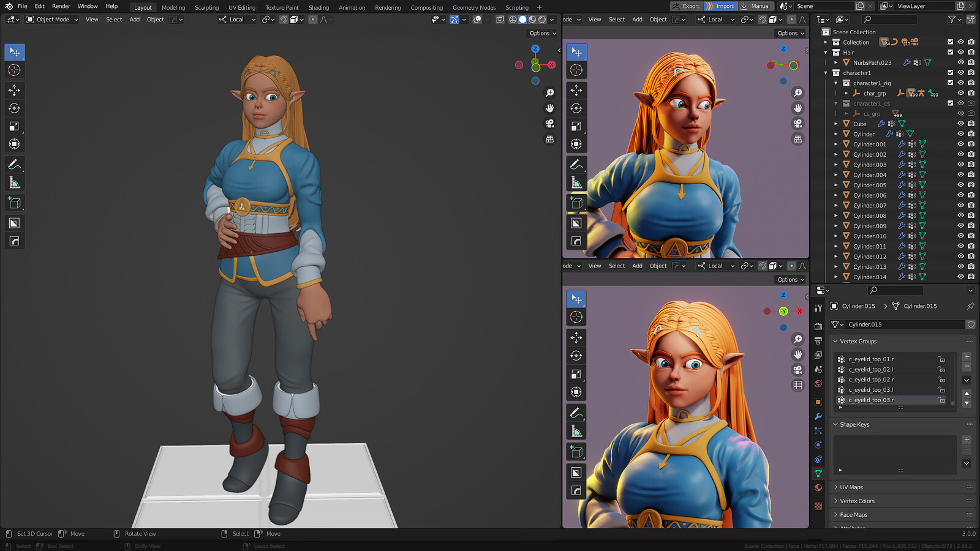Toggle visibility eye for NurbsPath.023
980x551 pixels.
[x=961, y=62]
